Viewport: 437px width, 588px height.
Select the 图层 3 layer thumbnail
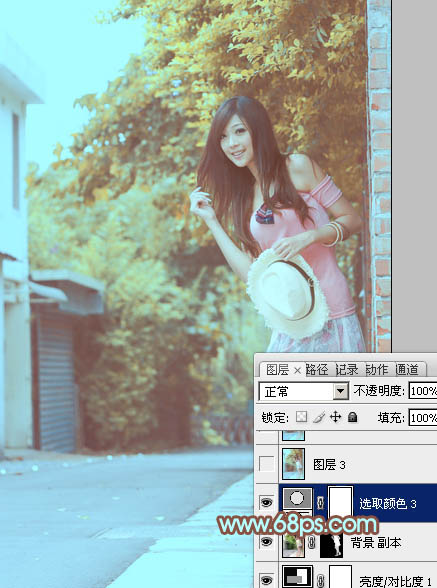click(x=293, y=464)
